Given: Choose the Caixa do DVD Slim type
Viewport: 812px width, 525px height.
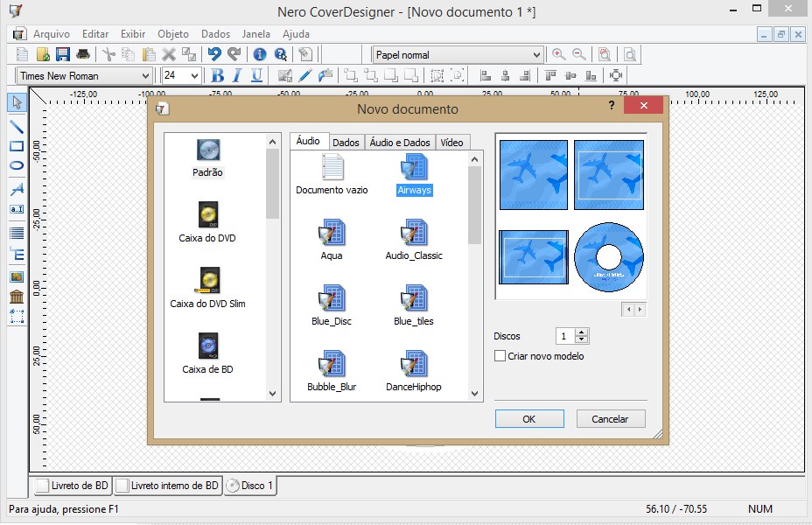Looking at the screenshot, I should point(207,289).
